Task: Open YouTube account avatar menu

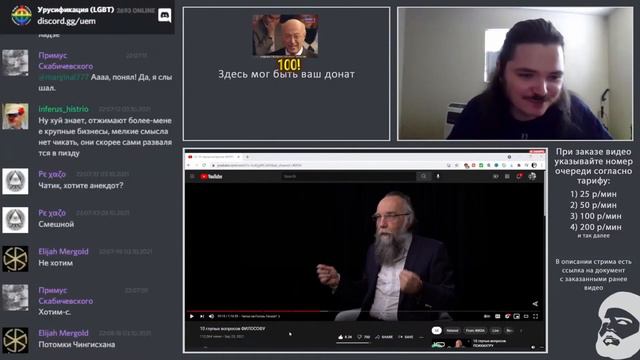Action: [532, 176]
